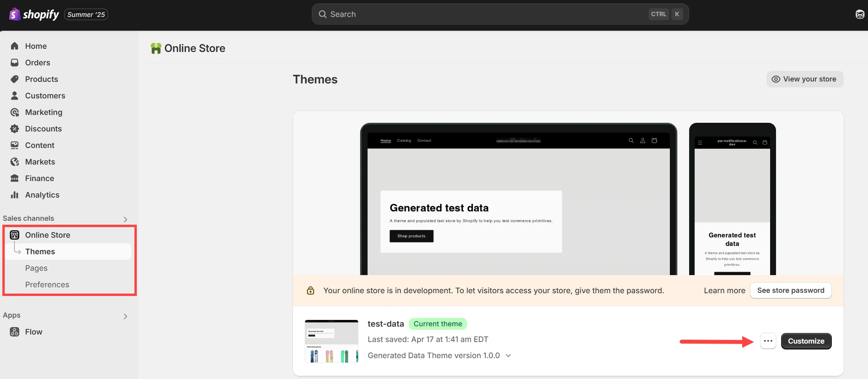
Task: Open See store password
Action: (x=791, y=290)
